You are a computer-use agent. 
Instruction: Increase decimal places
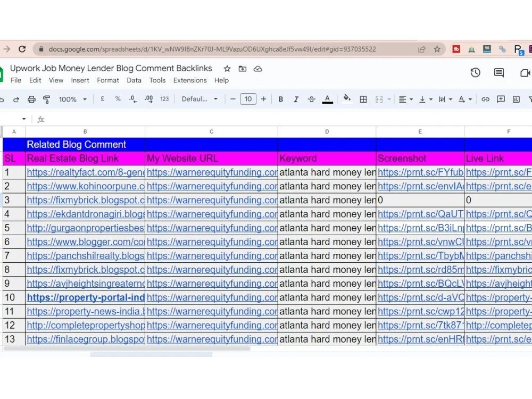coord(148,99)
